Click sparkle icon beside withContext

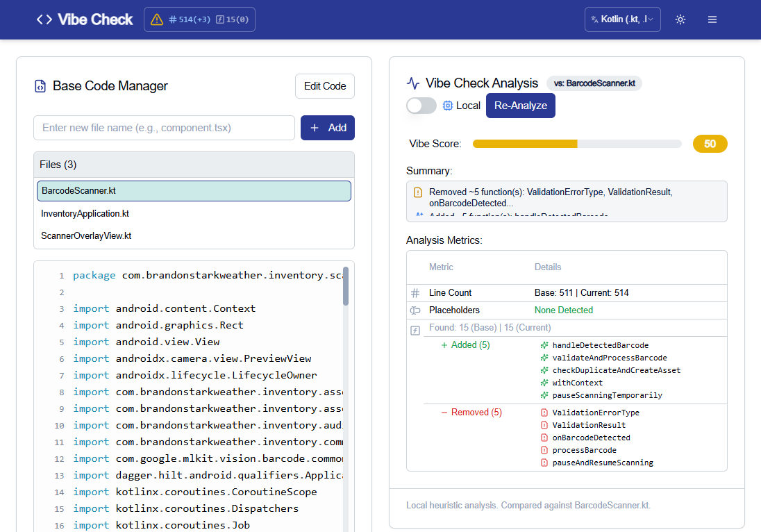(544, 383)
